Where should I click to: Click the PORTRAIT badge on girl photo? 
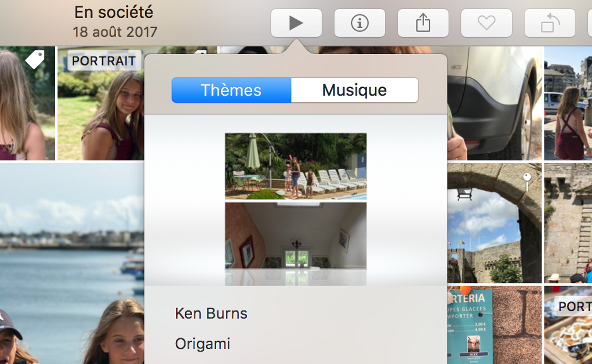[104, 61]
